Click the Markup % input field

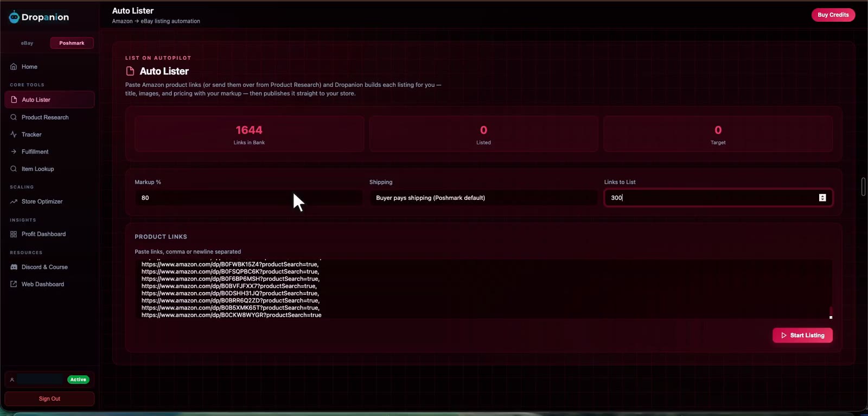coord(248,198)
